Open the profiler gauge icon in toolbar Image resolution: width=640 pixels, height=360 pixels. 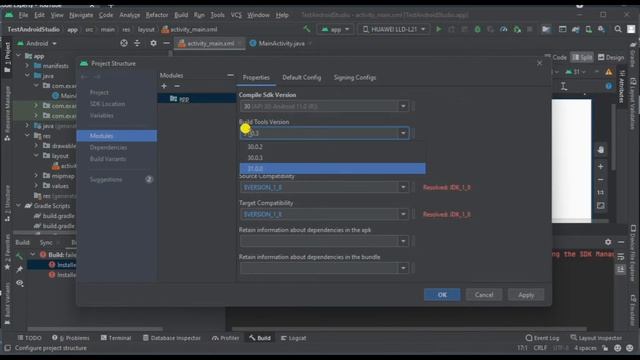(504, 29)
